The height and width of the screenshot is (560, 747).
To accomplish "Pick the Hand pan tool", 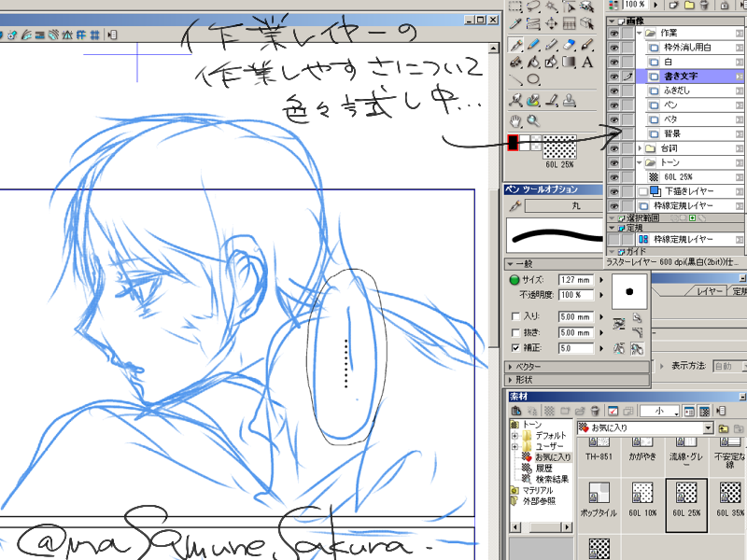I will [x=515, y=120].
